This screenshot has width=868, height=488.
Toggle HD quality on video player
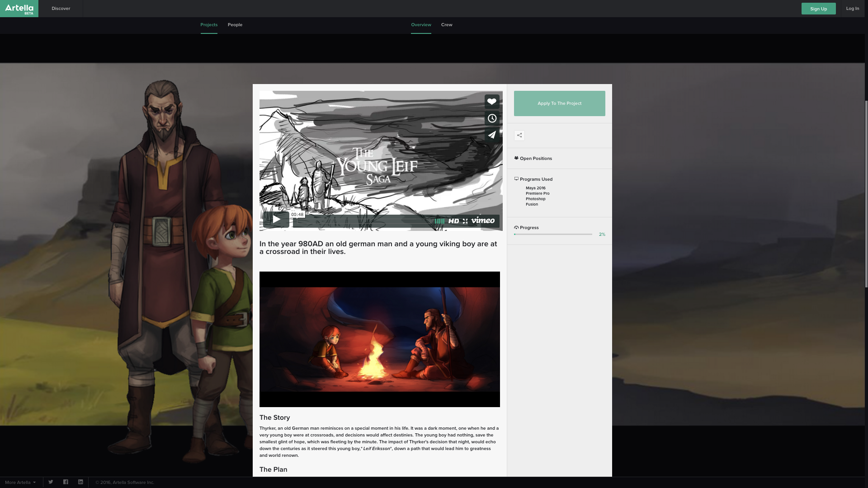tap(453, 221)
